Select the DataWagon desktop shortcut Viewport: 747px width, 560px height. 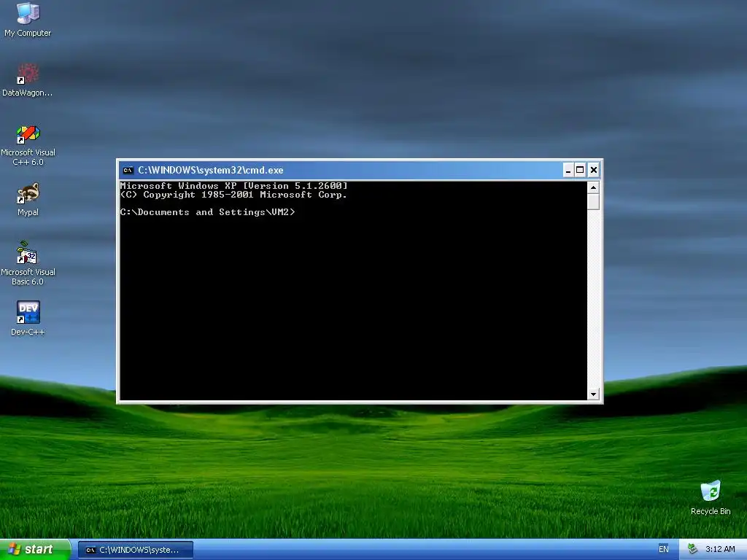pos(28,79)
